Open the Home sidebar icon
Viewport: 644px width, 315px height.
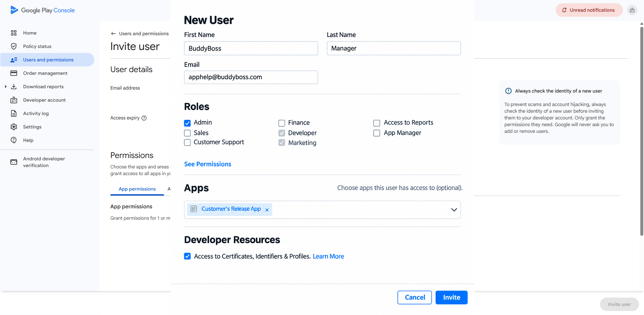coord(14,33)
